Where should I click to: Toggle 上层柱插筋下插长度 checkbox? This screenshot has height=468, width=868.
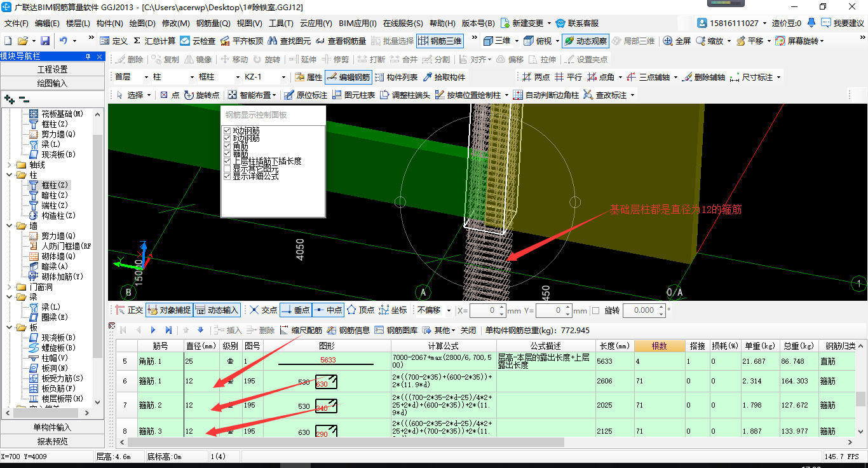click(227, 161)
